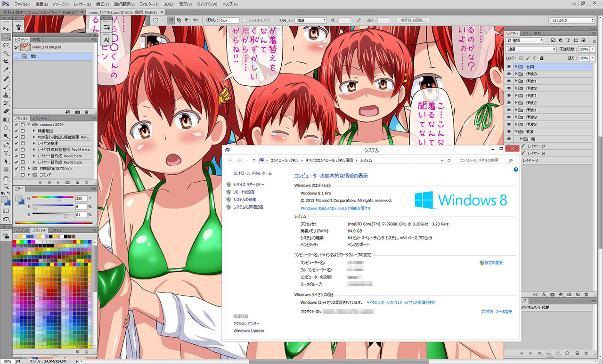Open the 不透明度 opacity dropdown arrow
This screenshot has width=603, height=364.
pos(592,49)
